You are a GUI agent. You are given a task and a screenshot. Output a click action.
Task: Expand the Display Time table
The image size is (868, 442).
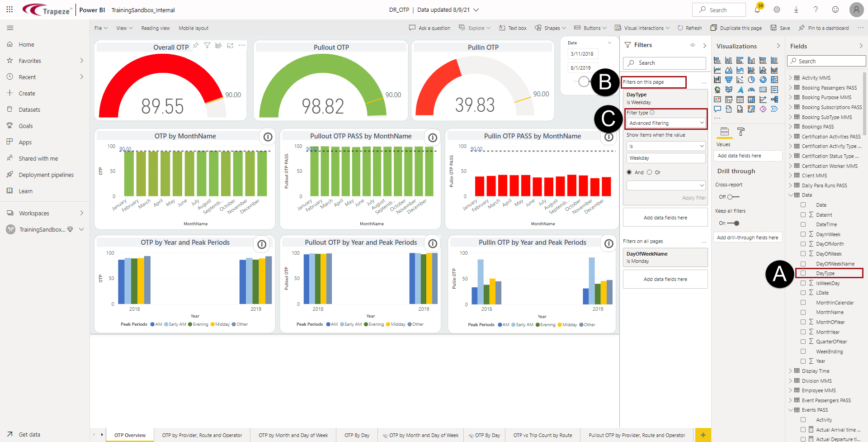pyautogui.click(x=791, y=371)
